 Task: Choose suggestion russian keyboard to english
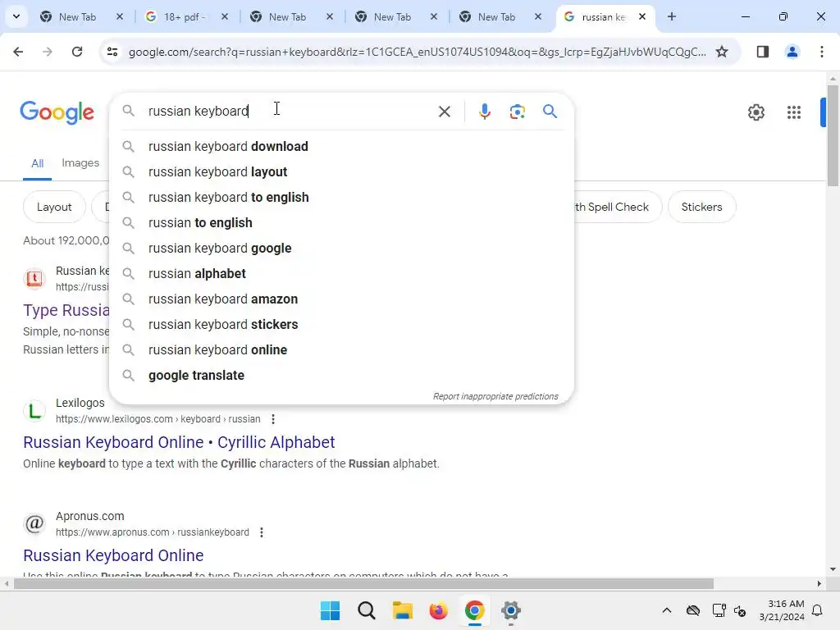tap(341, 197)
